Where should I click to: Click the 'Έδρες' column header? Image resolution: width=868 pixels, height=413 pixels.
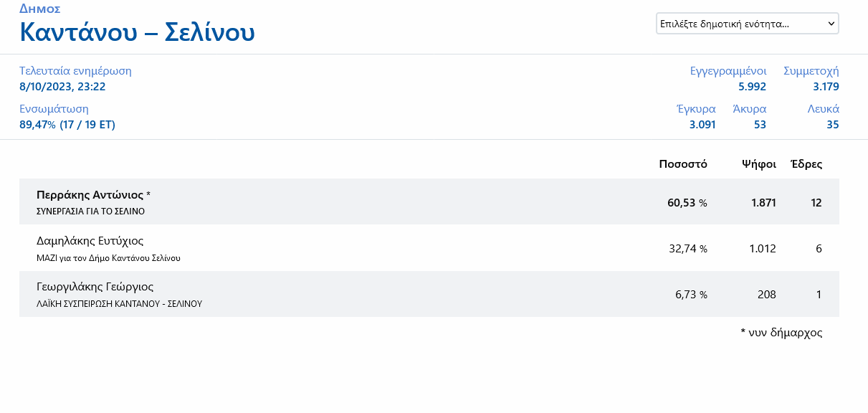806,164
